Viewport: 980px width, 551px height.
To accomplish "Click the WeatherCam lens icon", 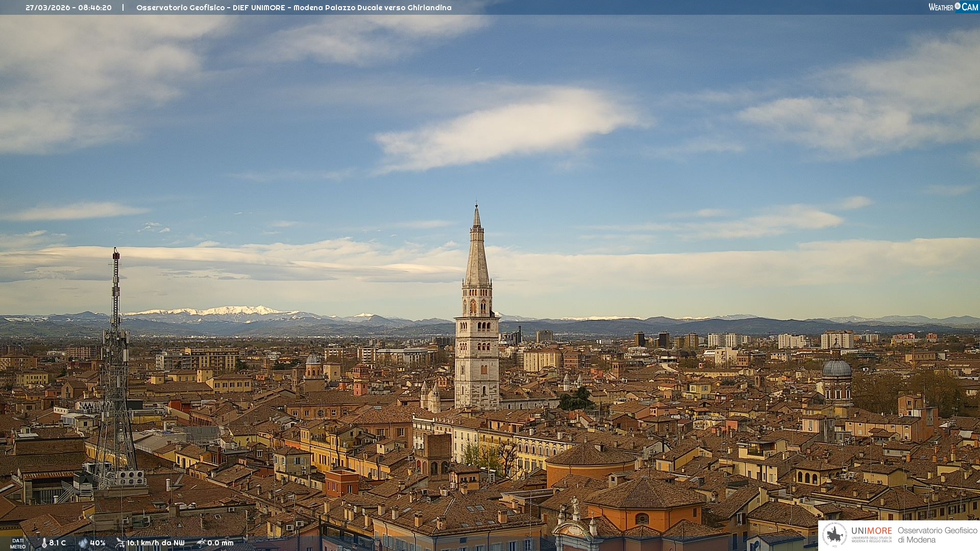I will tap(958, 6).
